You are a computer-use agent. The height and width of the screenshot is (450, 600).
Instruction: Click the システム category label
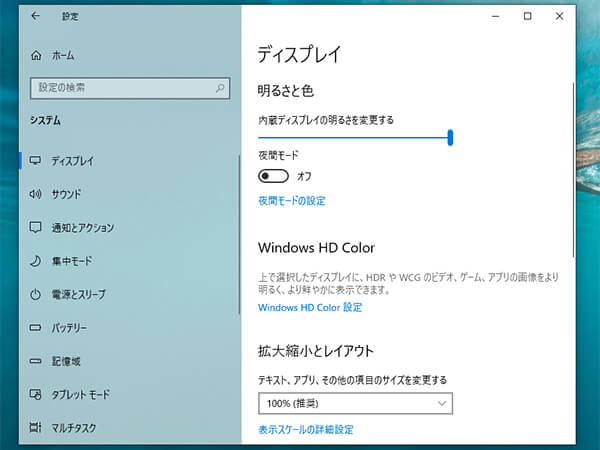click(x=46, y=121)
